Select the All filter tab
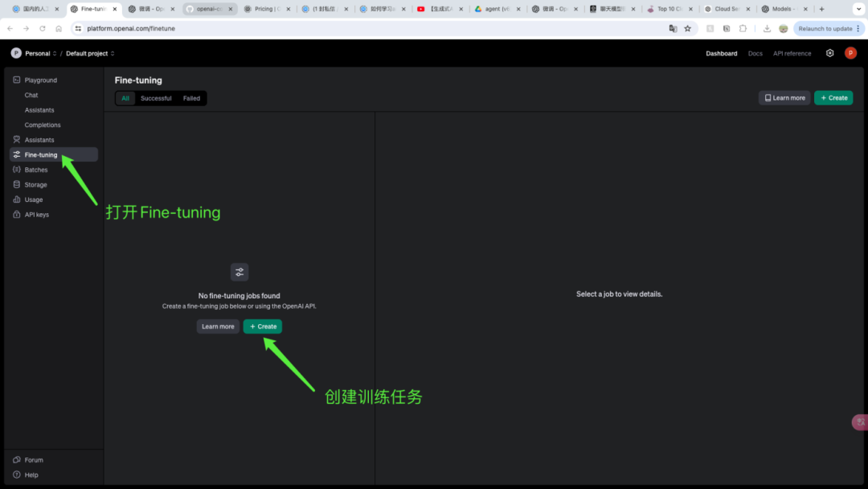This screenshot has width=868, height=489. coord(125,98)
